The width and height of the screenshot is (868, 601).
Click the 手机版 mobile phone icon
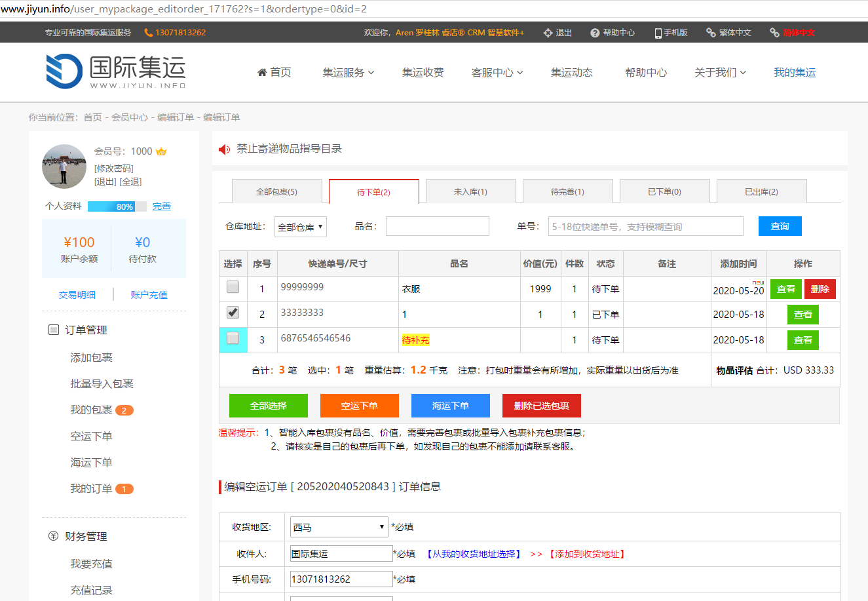[658, 33]
